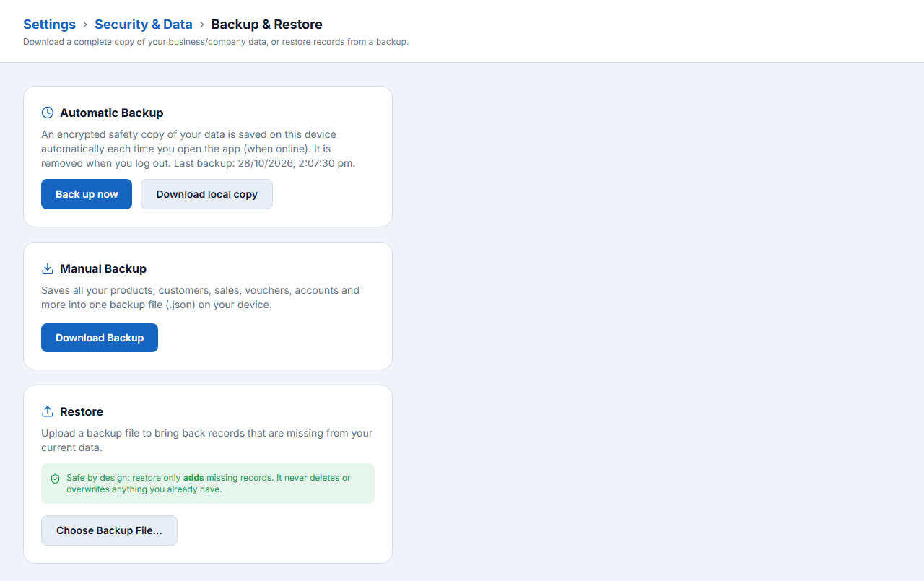Download the local copy of the backup
Image resolution: width=924 pixels, height=581 pixels.
click(206, 194)
